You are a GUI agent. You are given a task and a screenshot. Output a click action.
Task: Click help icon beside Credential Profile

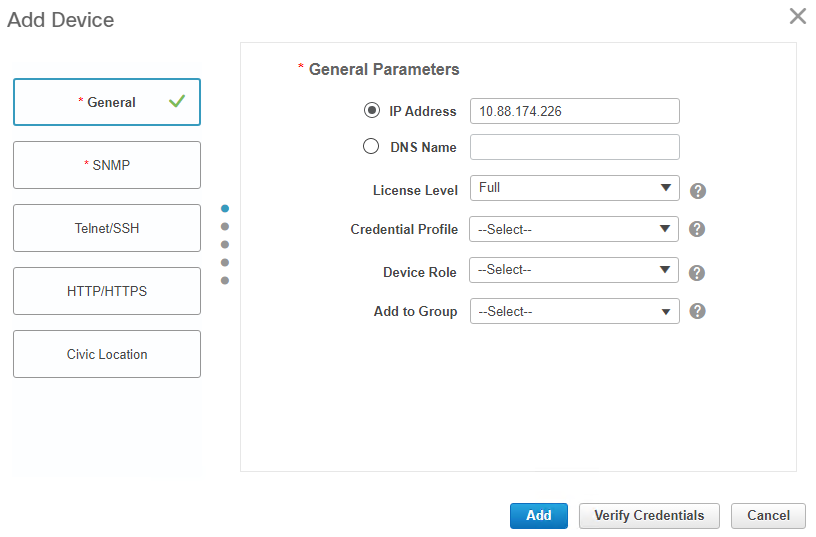coord(698,229)
